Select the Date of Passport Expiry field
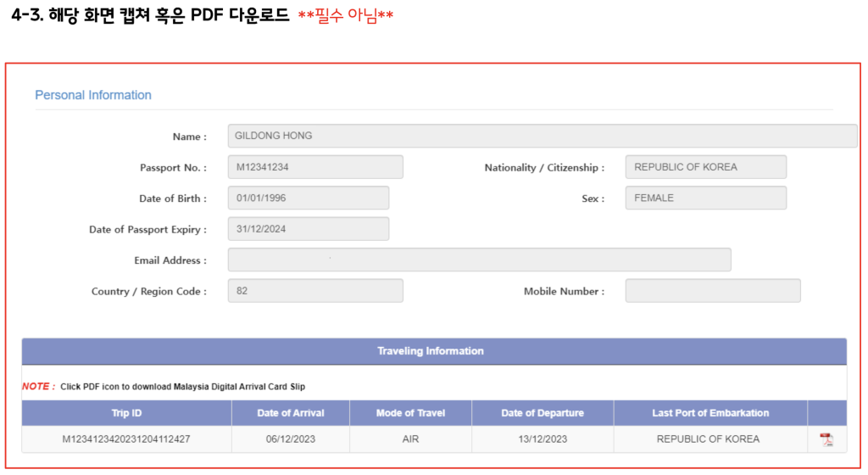Screen dimensions: 868x475 (309, 229)
